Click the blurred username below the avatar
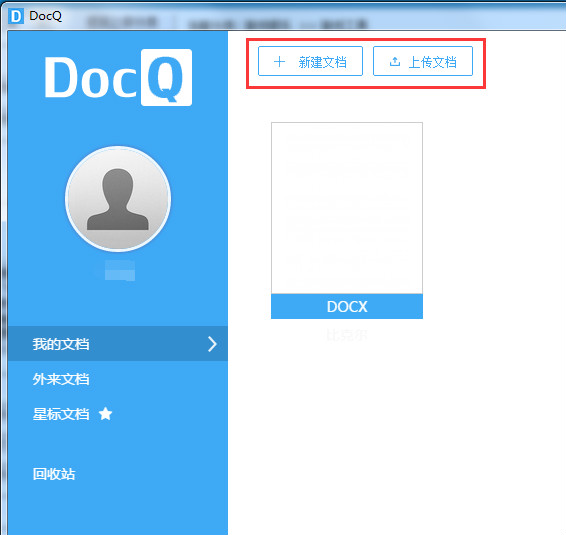Image resolution: width=566 pixels, height=535 pixels. click(119, 270)
